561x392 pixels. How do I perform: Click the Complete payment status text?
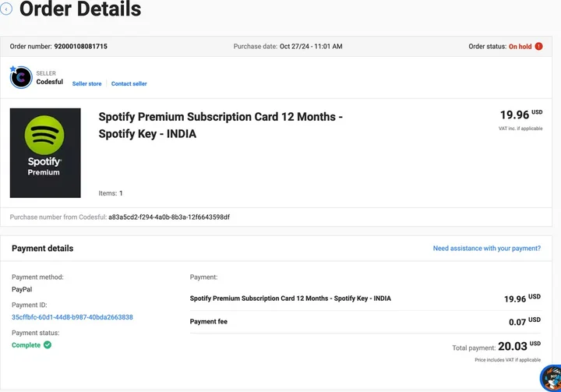[26, 344]
